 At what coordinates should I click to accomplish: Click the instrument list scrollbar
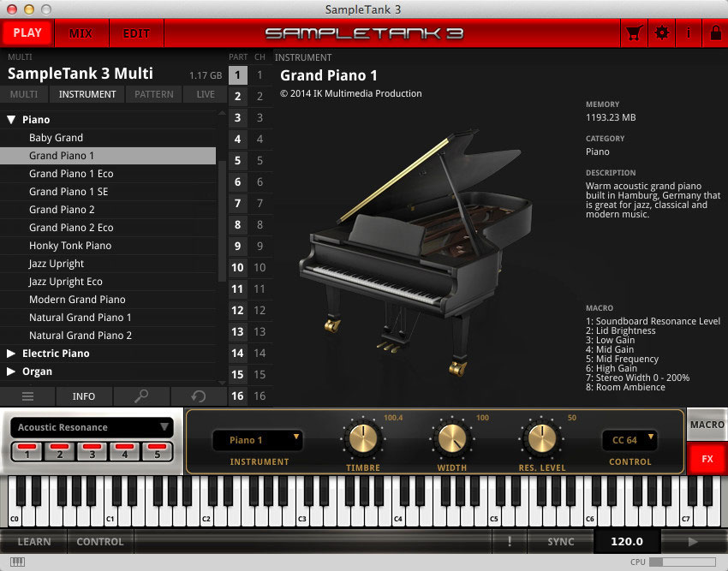(x=222, y=221)
